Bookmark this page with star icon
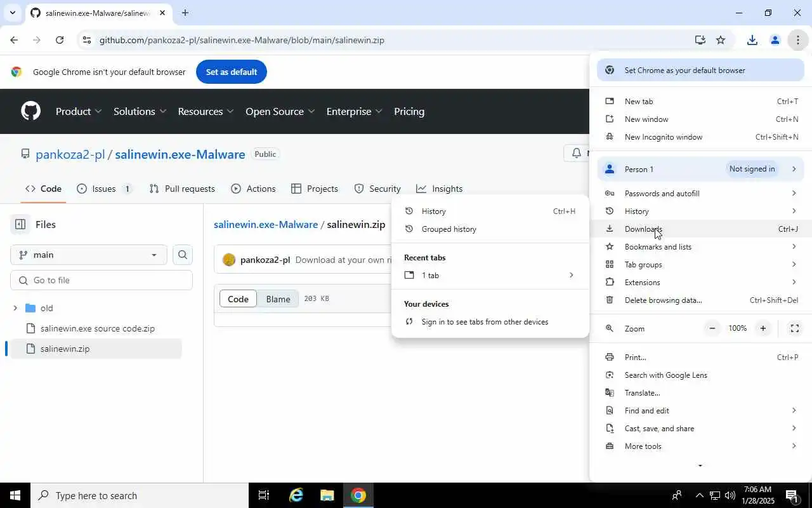The width and height of the screenshot is (812, 508). (721, 40)
